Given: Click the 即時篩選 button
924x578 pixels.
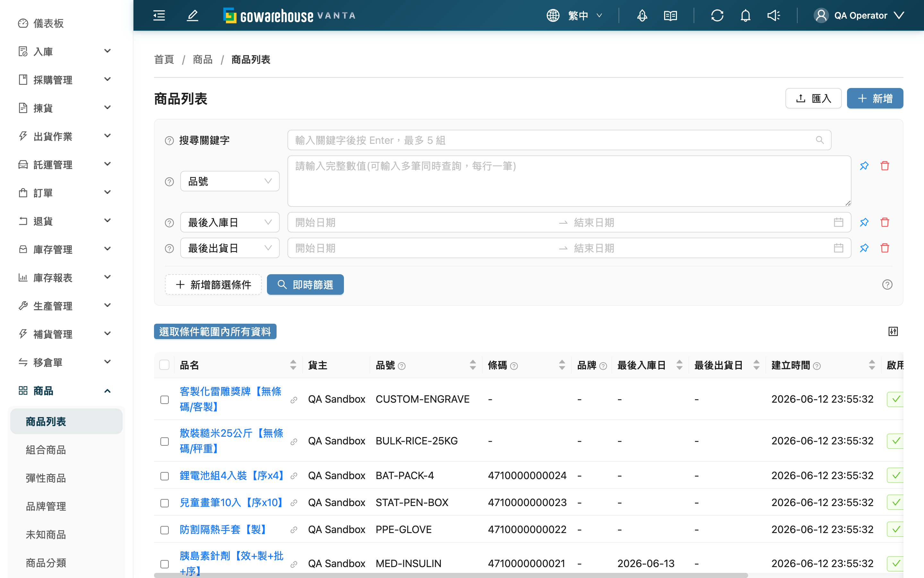Looking at the screenshot, I should pyautogui.click(x=305, y=285).
